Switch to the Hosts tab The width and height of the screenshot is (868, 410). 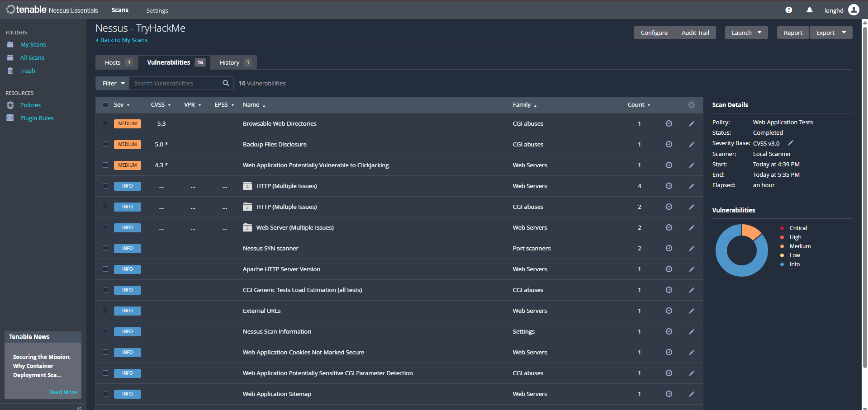(x=117, y=62)
